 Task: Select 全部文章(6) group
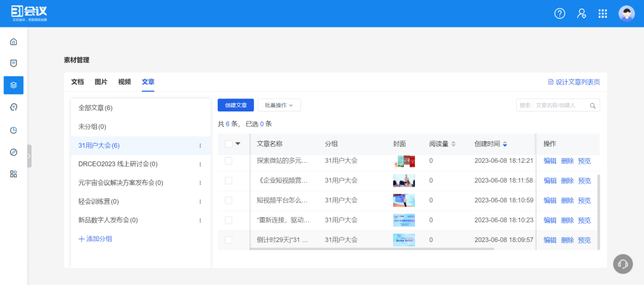pos(141,108)
